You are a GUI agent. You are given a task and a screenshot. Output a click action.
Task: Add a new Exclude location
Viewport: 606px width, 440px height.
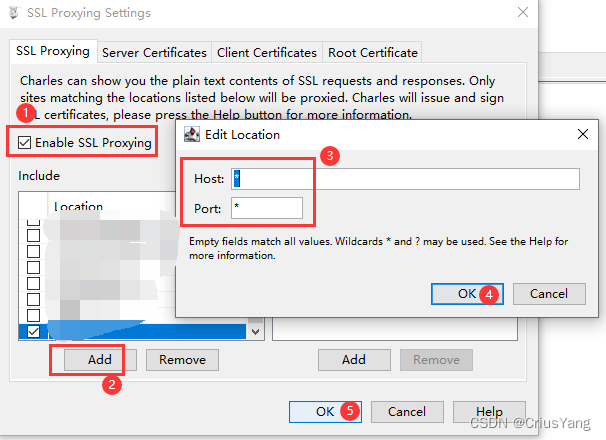[354, 360]
